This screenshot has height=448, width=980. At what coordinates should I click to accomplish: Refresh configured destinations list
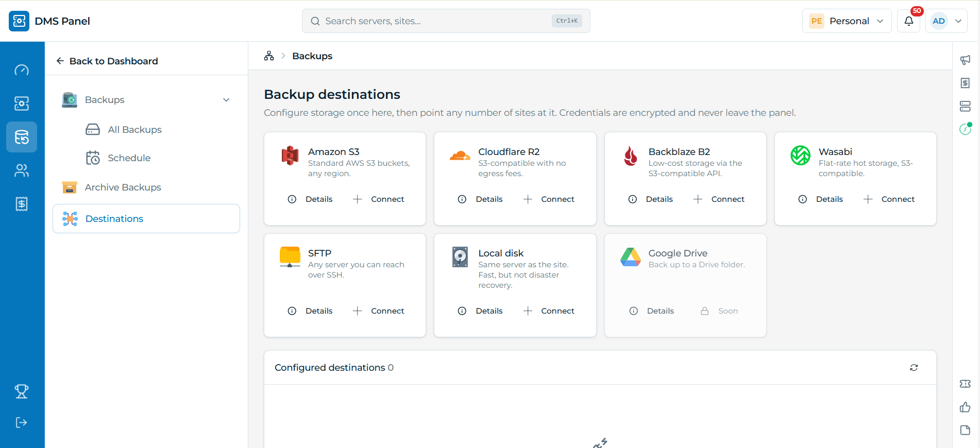[x=914, y=368]
